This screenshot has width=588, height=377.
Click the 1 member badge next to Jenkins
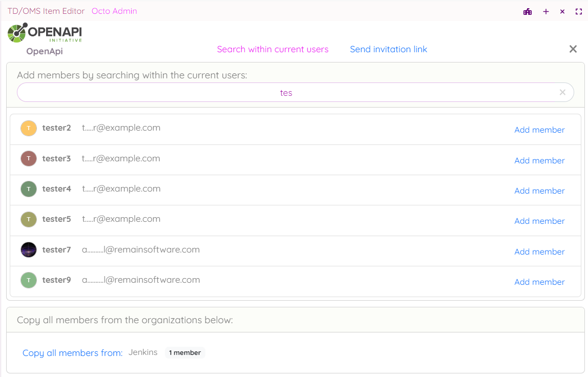[x=185, y=352]
